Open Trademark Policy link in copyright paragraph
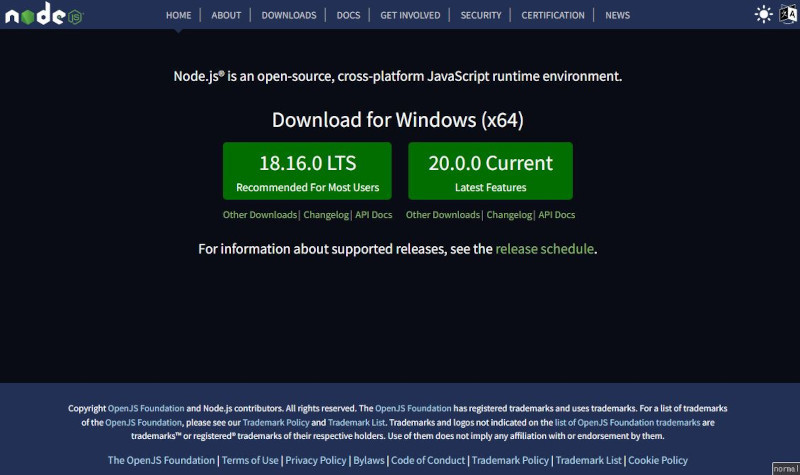 tap(276, 422)
